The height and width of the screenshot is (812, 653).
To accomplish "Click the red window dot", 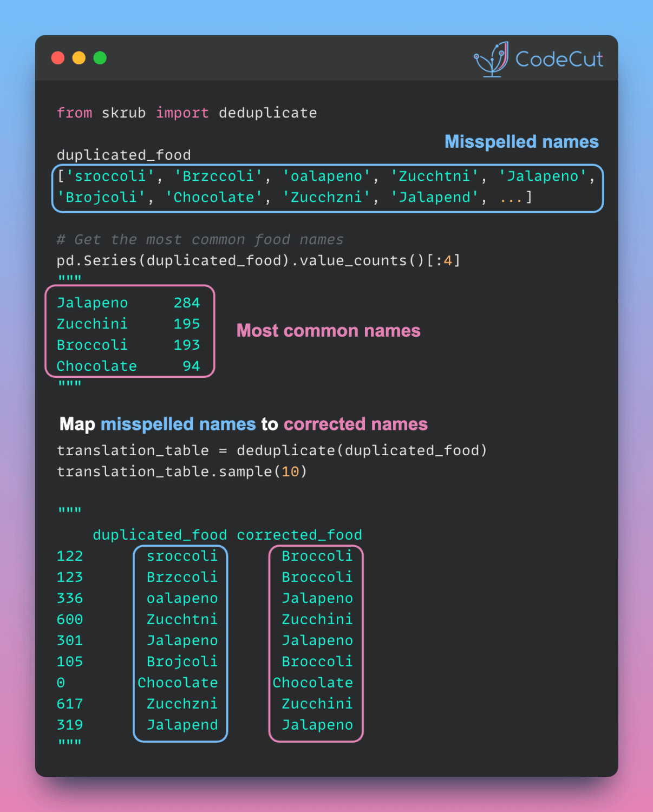I will click(58, 58).
